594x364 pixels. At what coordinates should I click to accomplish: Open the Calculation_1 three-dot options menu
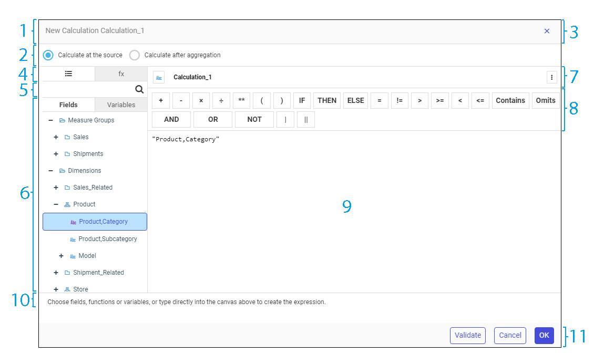(551, 77)
